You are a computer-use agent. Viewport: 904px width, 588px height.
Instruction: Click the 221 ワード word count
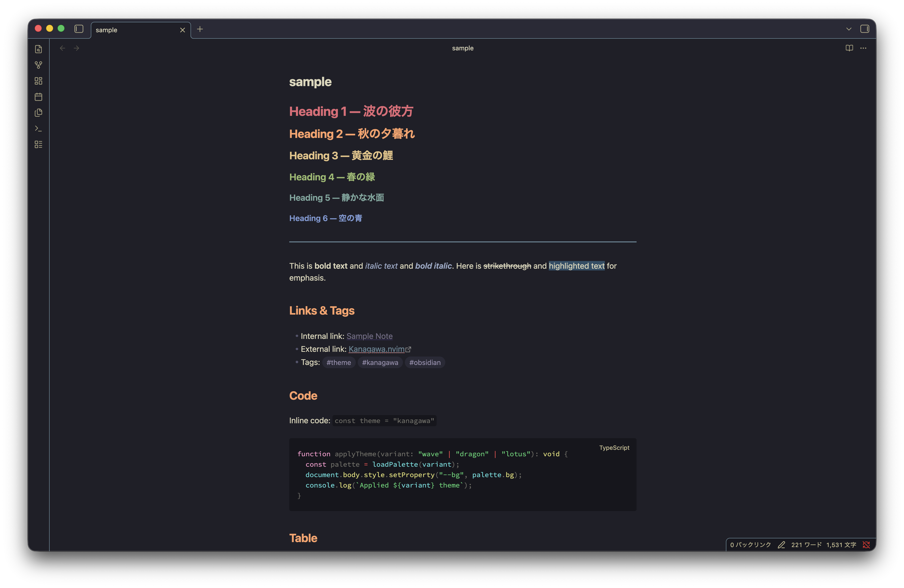(x=806, y=545)
